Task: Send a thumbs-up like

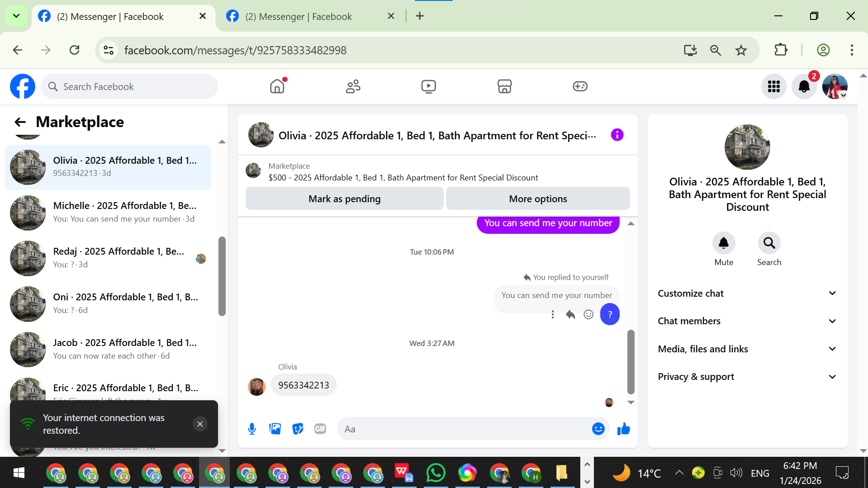Action: click(623, 429)
